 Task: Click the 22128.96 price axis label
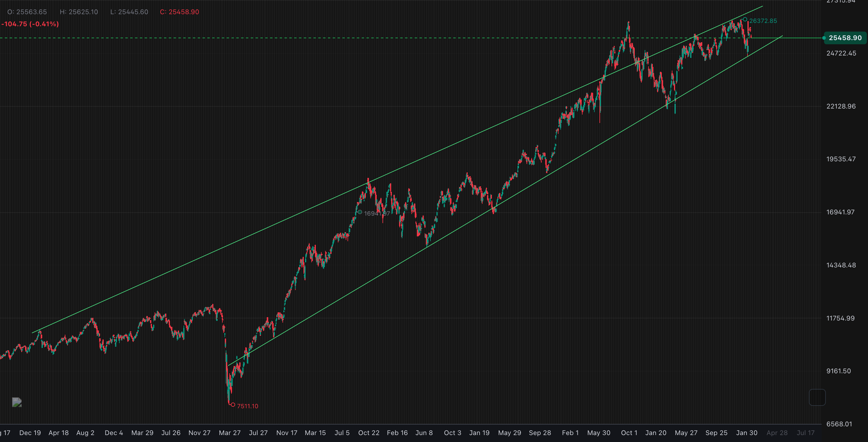click(x=842, y=106)
